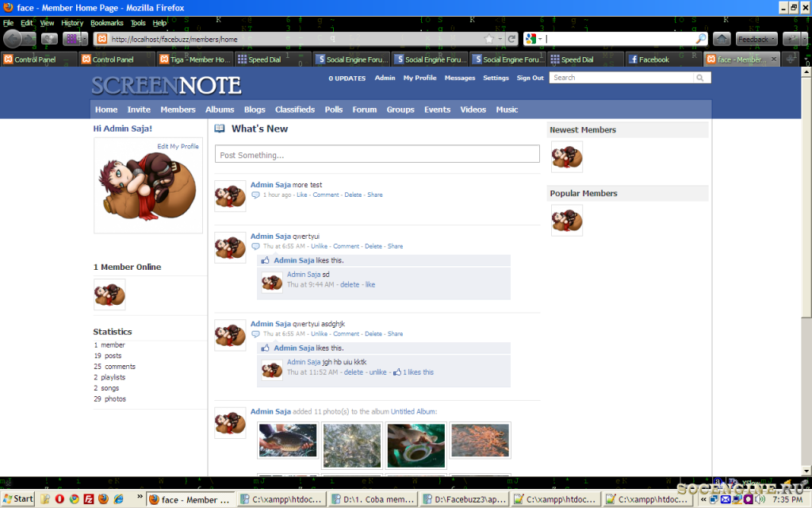The height and width of the screenshot is (508, 812).
Task: Launch Chrome from the quick launch bar
Action: [x=74, y=499]
